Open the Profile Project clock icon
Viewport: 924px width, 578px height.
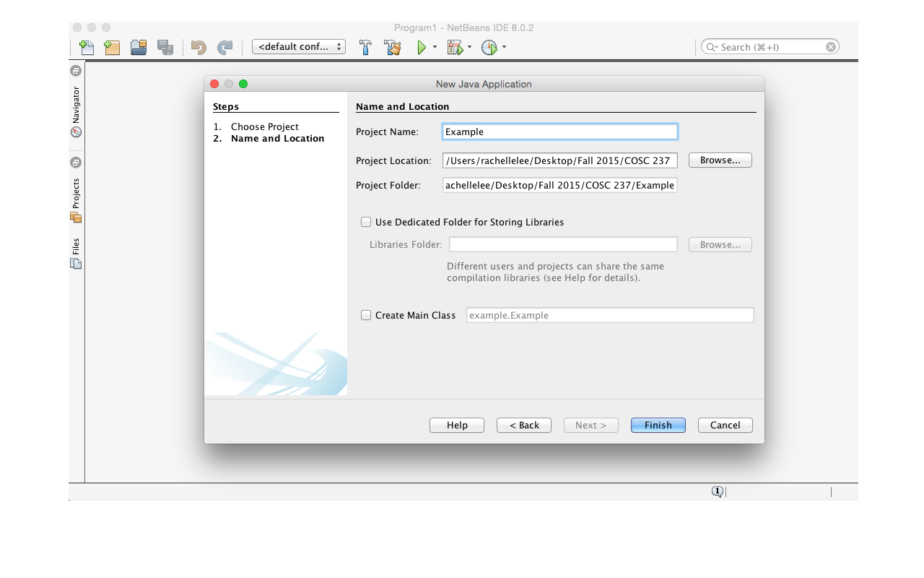(x=490, y=47)
